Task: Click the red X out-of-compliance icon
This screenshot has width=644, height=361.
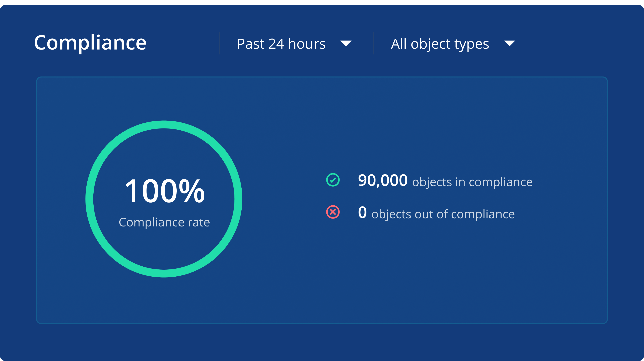Action: click(x=333, y=212)
